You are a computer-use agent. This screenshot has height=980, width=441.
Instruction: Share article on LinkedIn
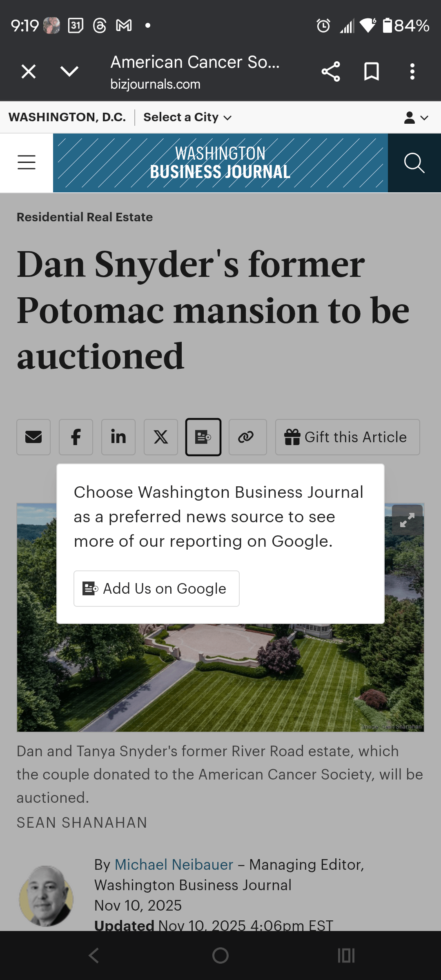tap(118, 437)
